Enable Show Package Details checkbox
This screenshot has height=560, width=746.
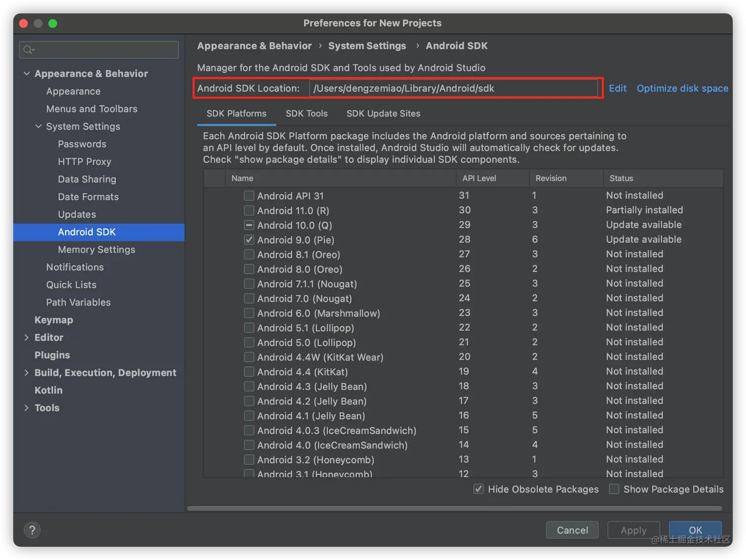click(614, 489)
